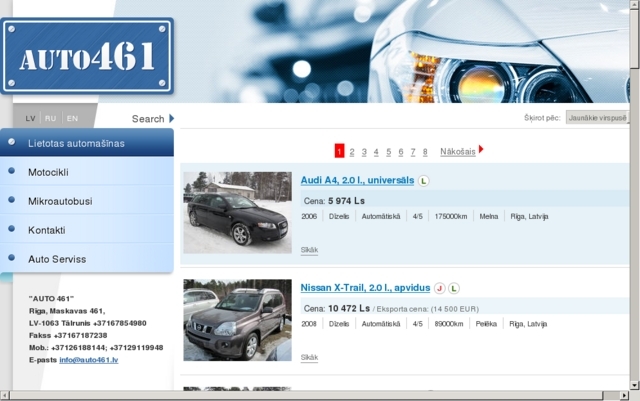
Task: Open the Nissan X-Trail photo thumbnail
Action: coord(238,320)
